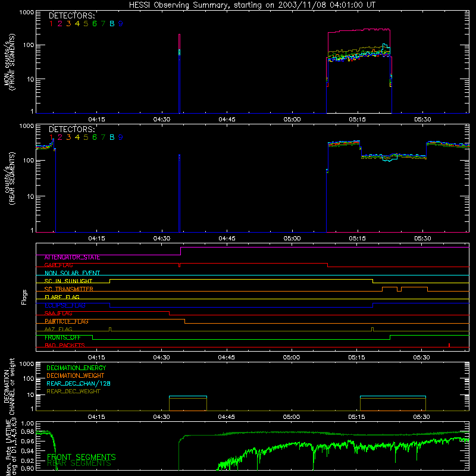Click the 04:45 tick label under rear segments plot
476x476 pixels.
(x=227, y=239)
